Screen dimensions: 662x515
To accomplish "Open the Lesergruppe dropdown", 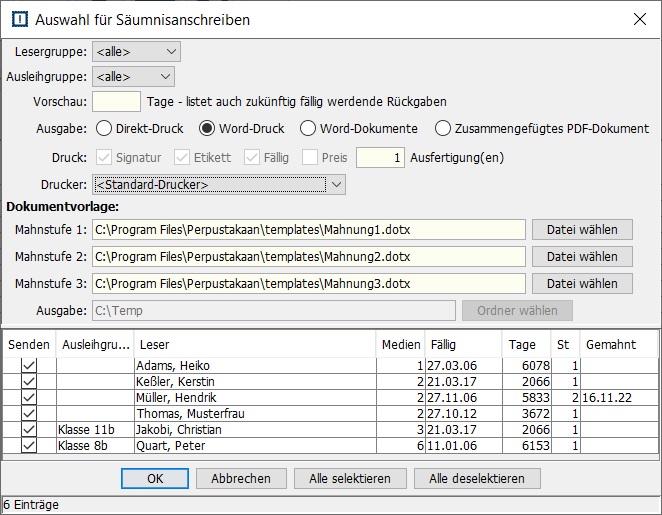I will click(136, 52).
